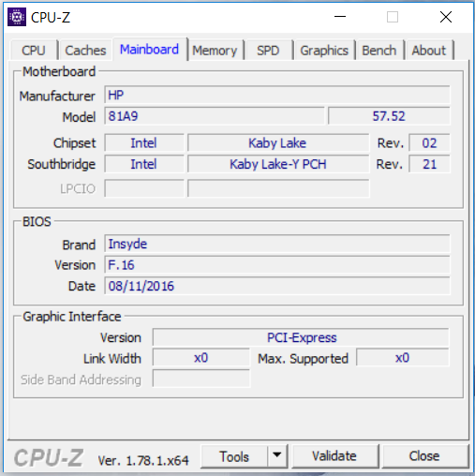
Task: Click the Link Width x0 value
Action: click(x=201, y=358)
